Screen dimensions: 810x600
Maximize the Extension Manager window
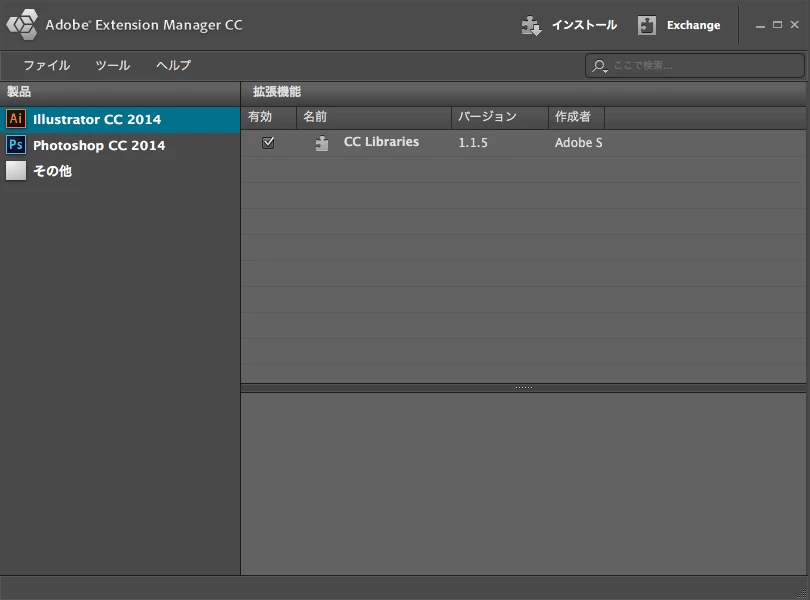click(x=777, y=25)
